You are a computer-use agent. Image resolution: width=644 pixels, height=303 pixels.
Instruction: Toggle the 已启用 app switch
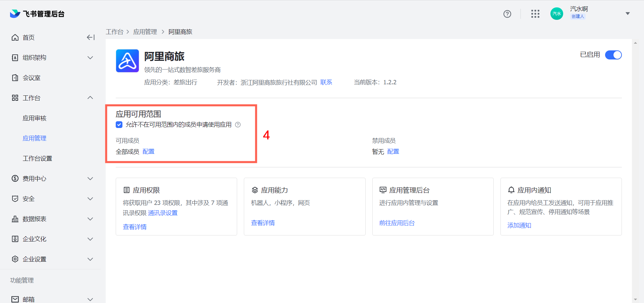pyautogui.click(x=613, y=55)
